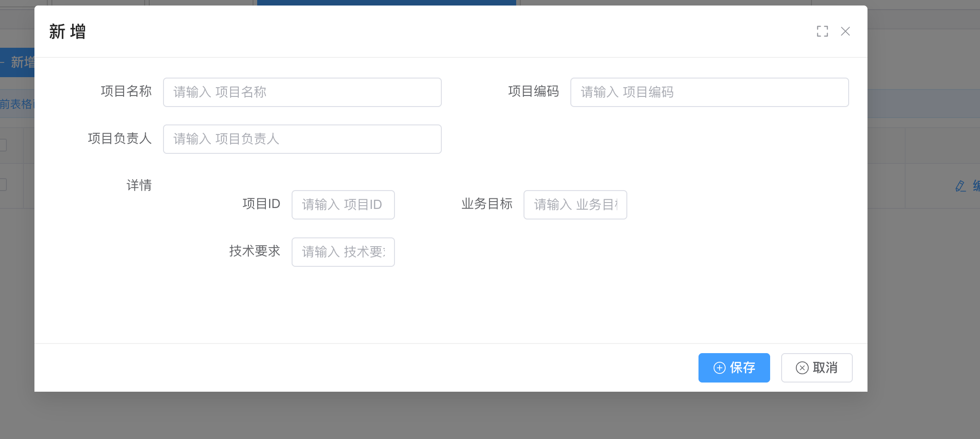This screenshot has height=439, width=980.
Task: Click the pencil edit icon behind dialog
Action: (x=960, y=186)
